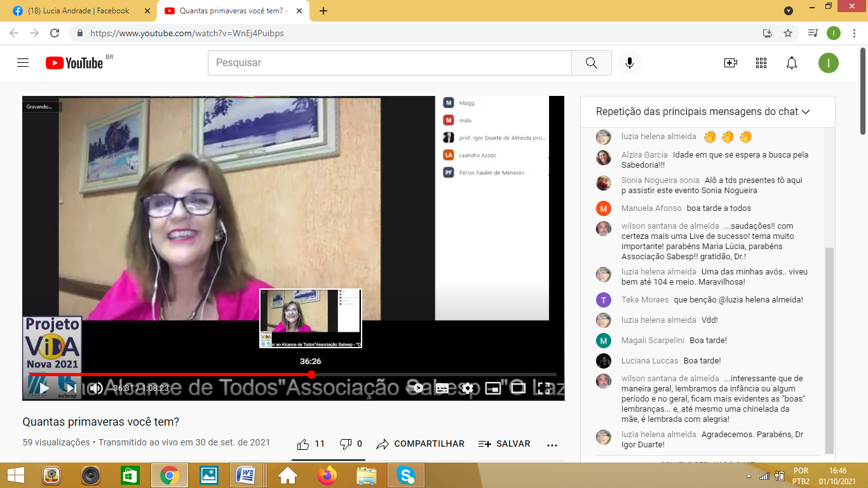Screen dimensions: 868x488
Task: Click SALVAR to save to playlist
Action: (x=505, y=444)
